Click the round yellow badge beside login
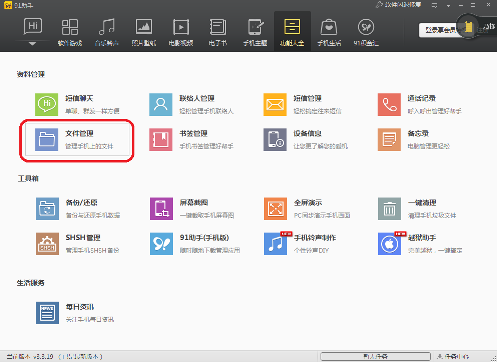 tap(468, 26)
